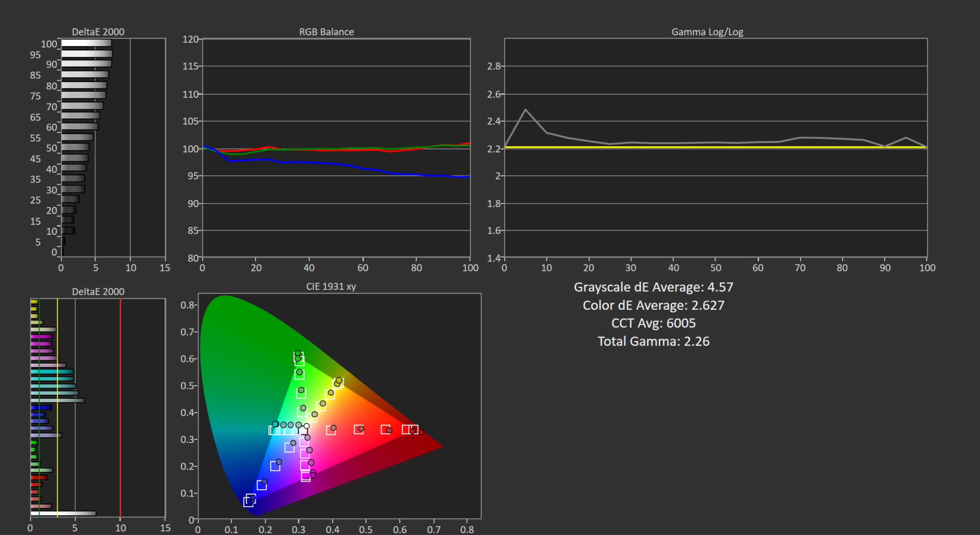Click the Color dE Average 2.627 text
Viewport: 980px width, 535px height.
pos(653,305)
